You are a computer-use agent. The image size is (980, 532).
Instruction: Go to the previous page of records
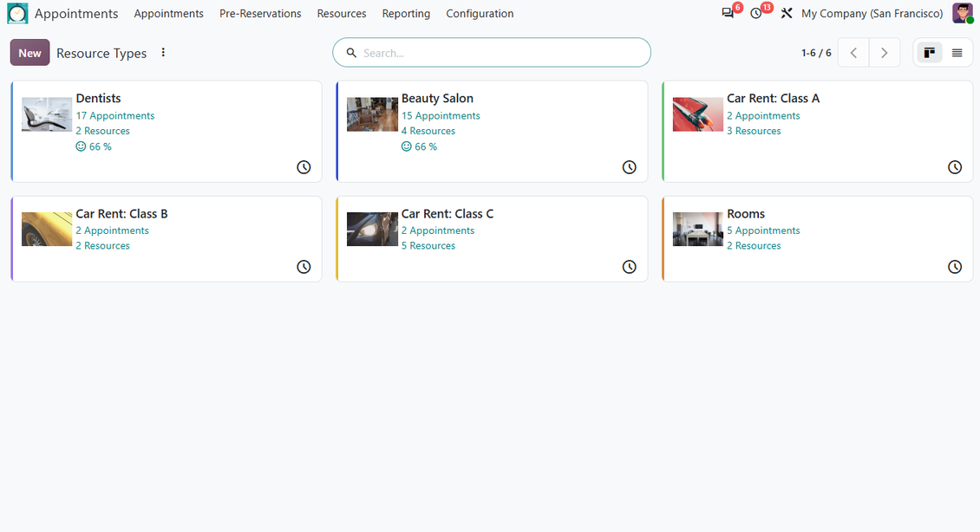click(x=853, y=53)
